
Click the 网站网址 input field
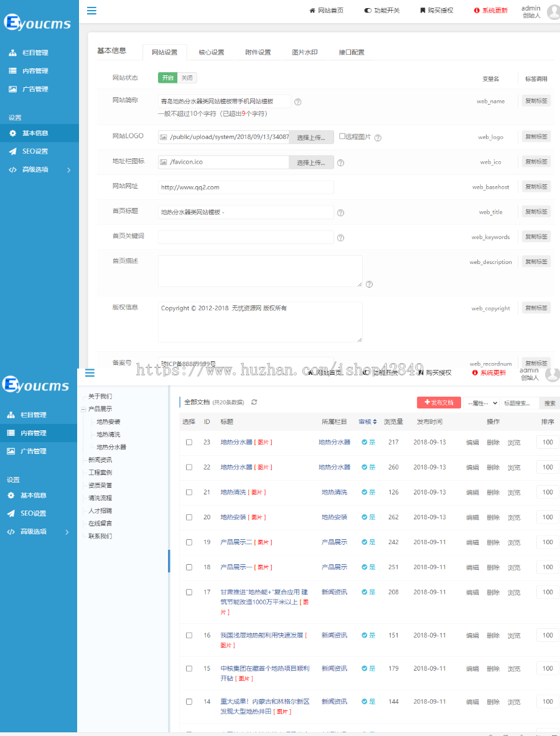pyautogui.click(x=246, y=187)
